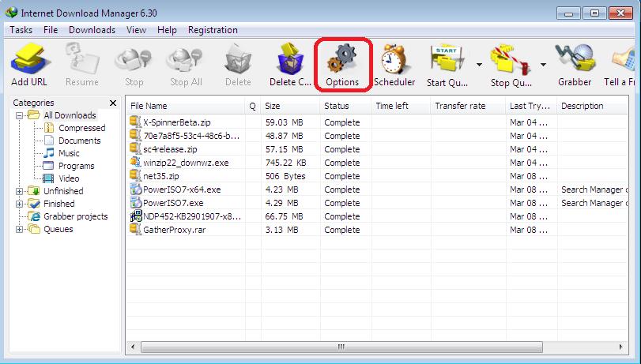Open the Start Queue dropdown arrow
Screen dimensions: 641x364
(479, 65)
